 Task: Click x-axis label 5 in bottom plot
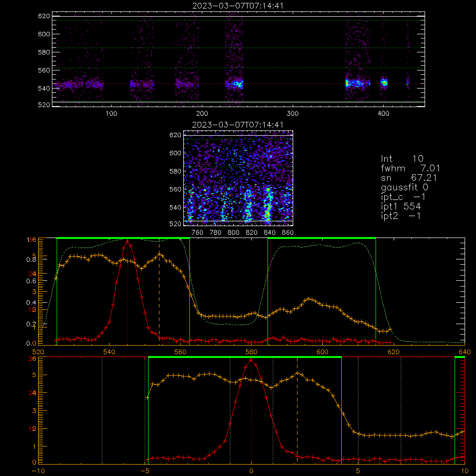358,471
